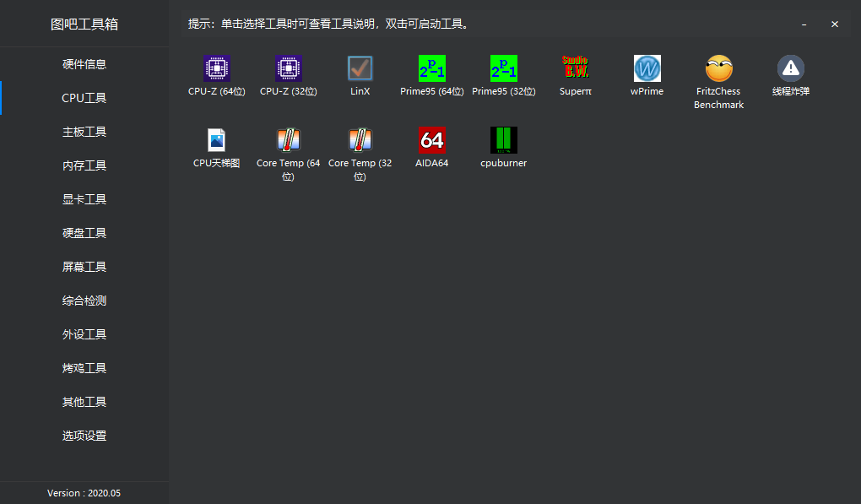The width and height of the screenshot is (861, 504).
Task: Select the Prime95 (32位) icon
Action: coord(504,68)
